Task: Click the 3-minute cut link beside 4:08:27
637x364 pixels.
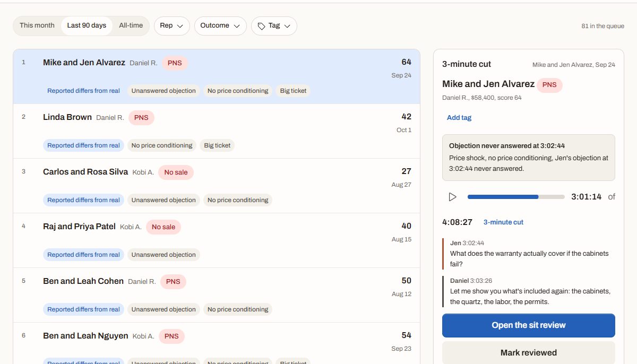Action: click(x=503, y=222)
